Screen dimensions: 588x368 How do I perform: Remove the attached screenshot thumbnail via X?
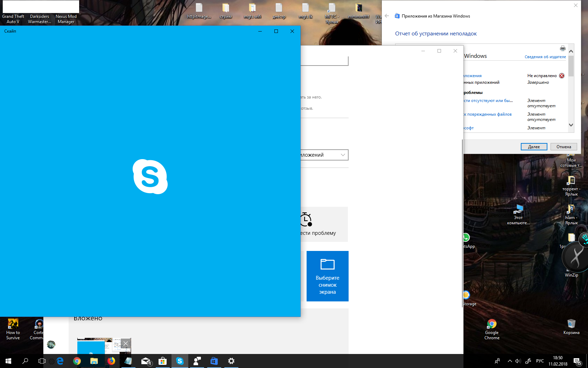126,343
